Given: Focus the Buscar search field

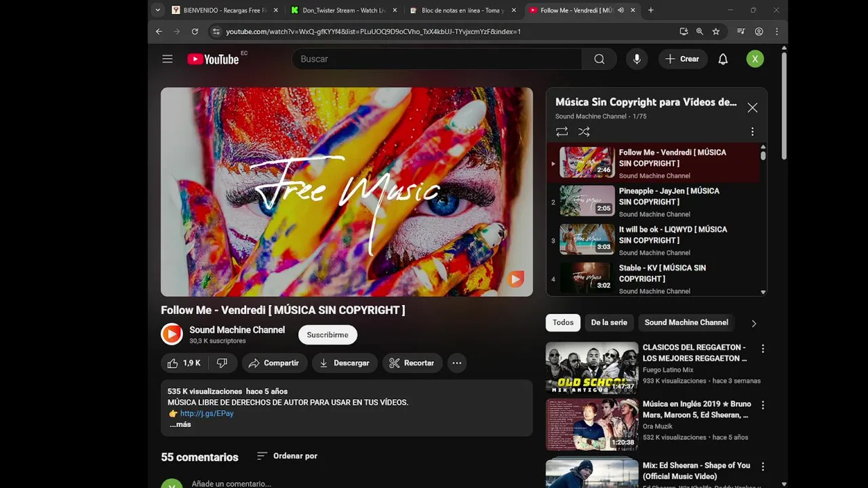Looking at the screenshot, I should 437,59.
